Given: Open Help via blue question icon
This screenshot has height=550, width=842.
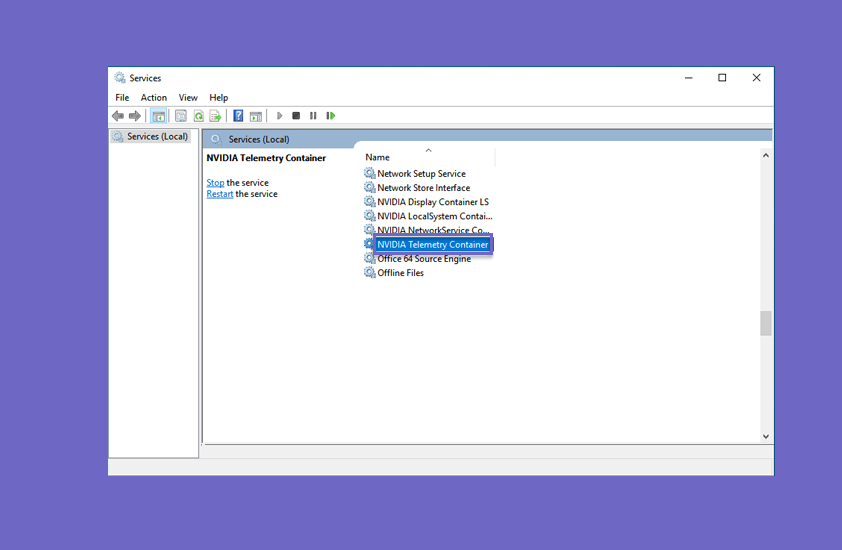Looking at the screenshot, I should point(238,115).
